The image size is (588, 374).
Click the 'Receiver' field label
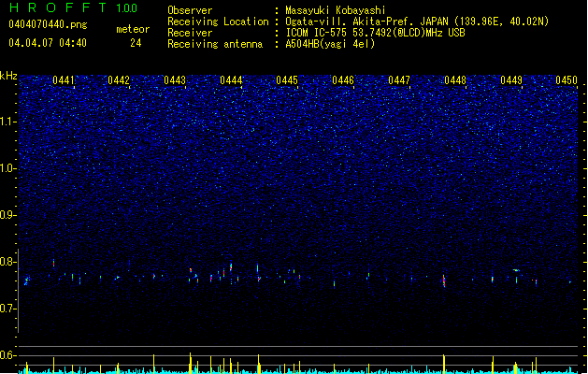(190, 33)
